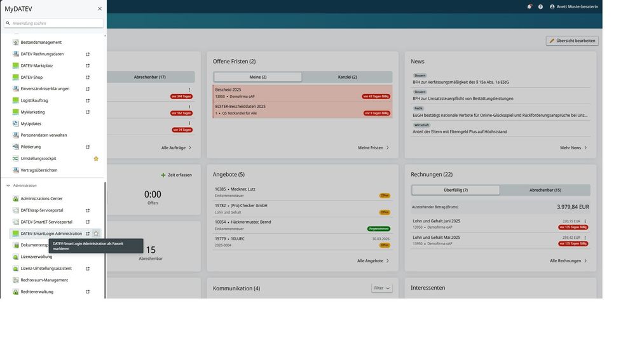
Task: Click Personendaten verwalten app icon
Action: point(15,135)
